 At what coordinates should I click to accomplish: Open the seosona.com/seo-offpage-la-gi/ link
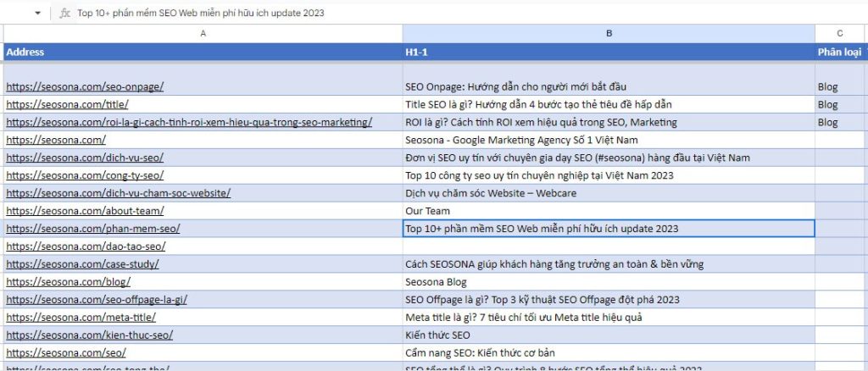click(x=97, y=299)
